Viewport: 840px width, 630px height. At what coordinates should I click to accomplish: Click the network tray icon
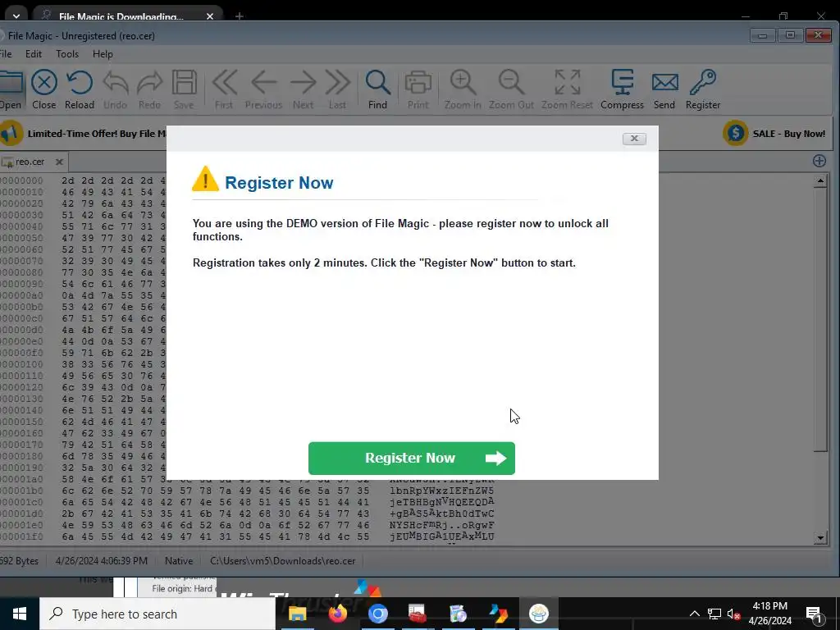[714, 614]
